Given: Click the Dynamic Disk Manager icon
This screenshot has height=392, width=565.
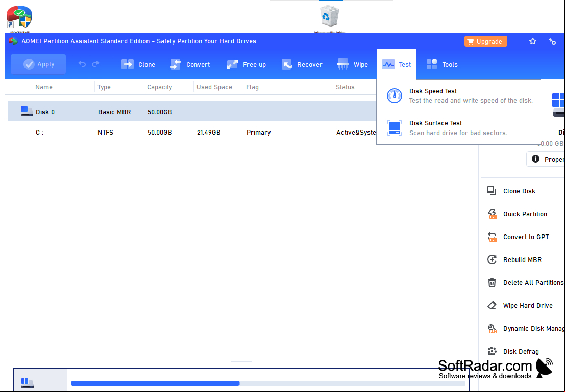Looking at the screenshot, I should click(x=492, y=329).
